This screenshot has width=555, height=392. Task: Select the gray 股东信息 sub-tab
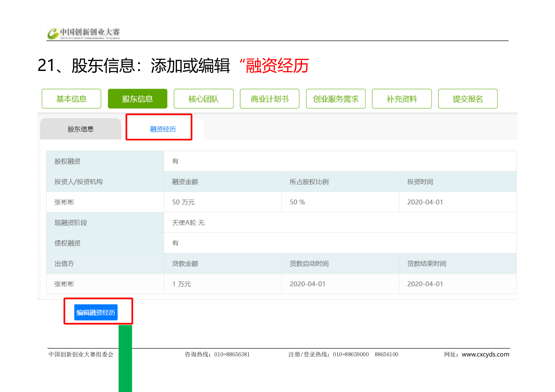coord(81,129)
